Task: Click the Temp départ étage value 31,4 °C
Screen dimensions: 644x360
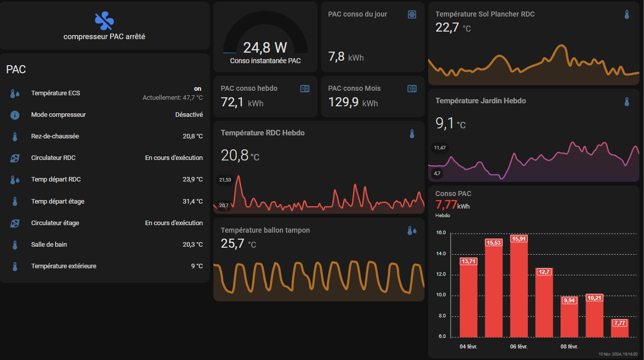Action: coord(193,202)
